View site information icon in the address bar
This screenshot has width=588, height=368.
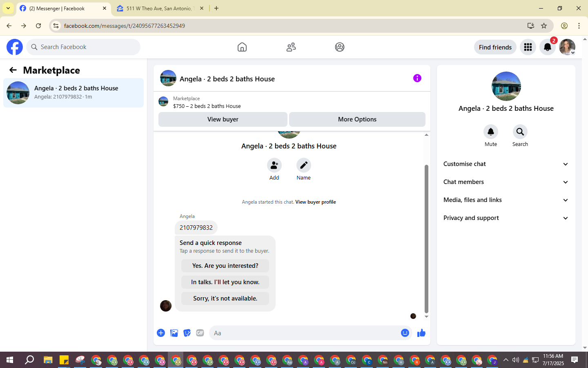[x=56, y=26]
